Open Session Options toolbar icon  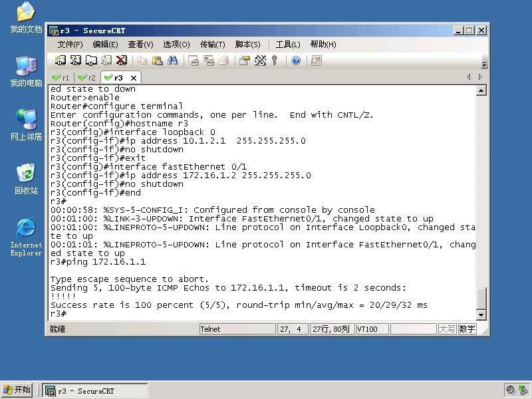pyautogui.click(x=245, y=61)
